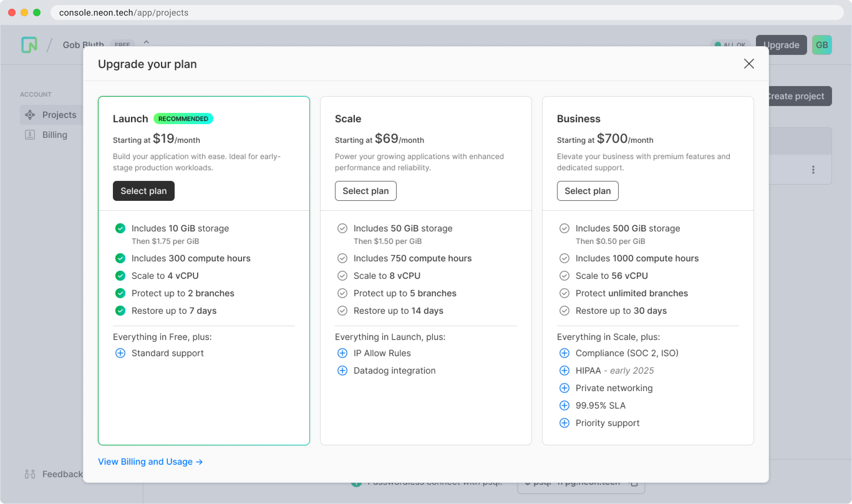The height and width of the screenshot is (504, 852).
Task: Select the Scale plan
Action: 365,191
